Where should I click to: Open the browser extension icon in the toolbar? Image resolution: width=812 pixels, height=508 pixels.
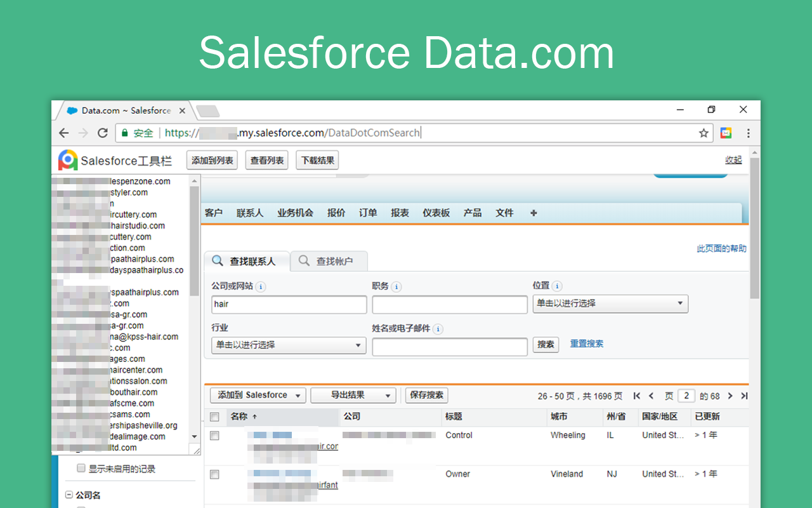pos(726,133)
